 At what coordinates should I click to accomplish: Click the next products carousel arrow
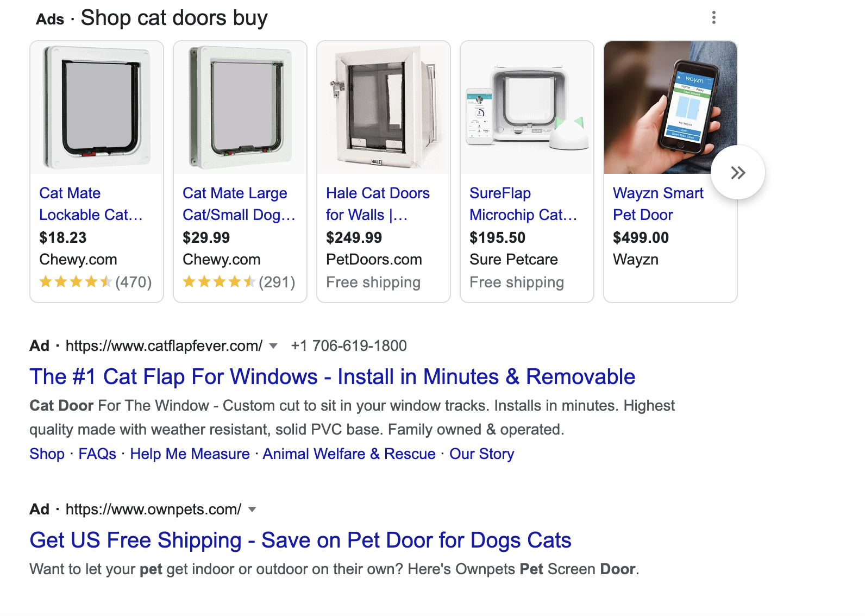737,173
